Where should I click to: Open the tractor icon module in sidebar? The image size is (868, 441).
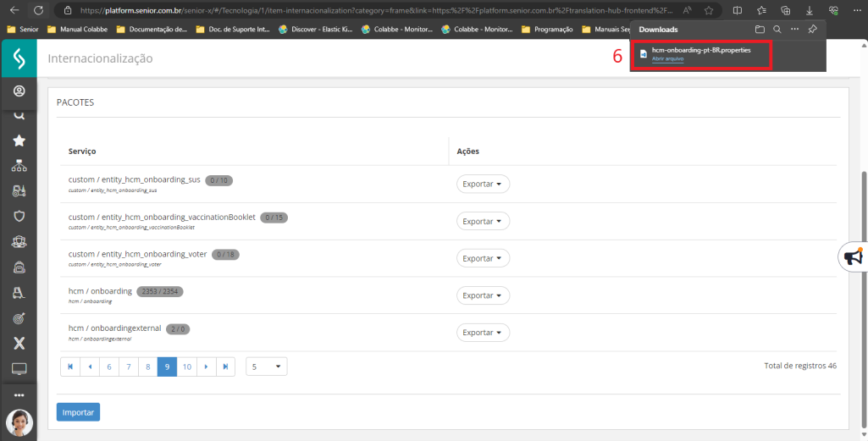click(x=19, y=191)
